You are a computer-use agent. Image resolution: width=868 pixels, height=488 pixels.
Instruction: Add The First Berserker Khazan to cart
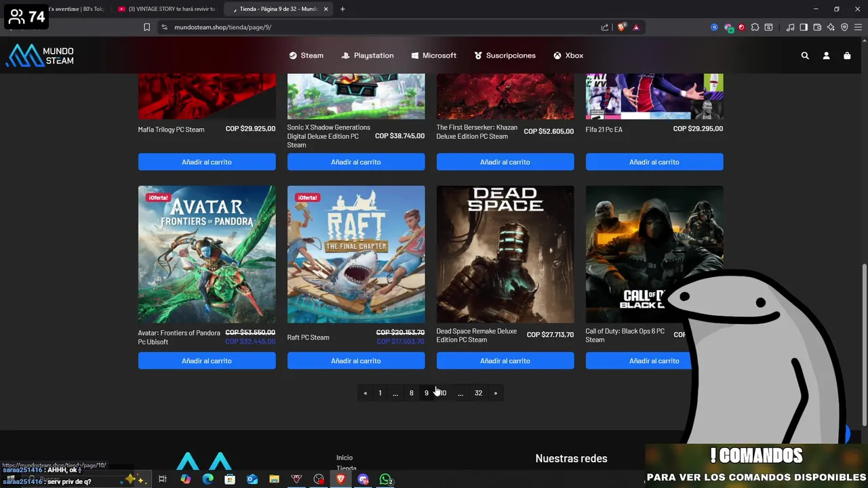[x=505, y=162]
